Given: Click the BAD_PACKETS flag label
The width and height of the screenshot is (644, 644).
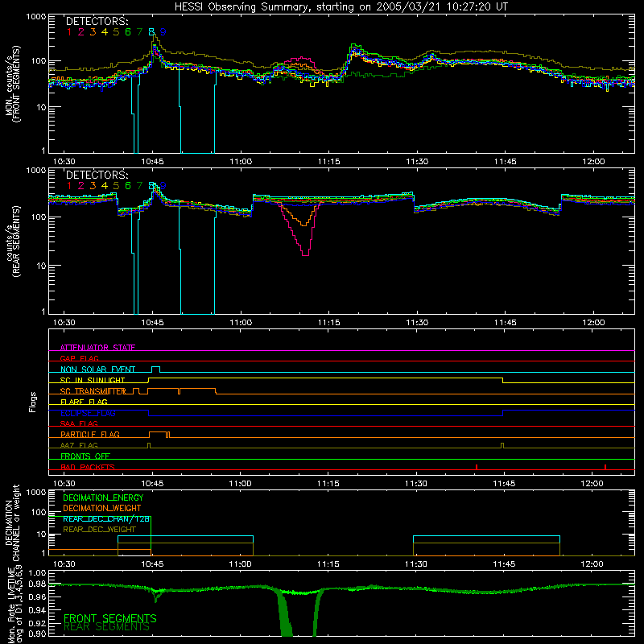Looking at the screenshot, I should (88, 467).
